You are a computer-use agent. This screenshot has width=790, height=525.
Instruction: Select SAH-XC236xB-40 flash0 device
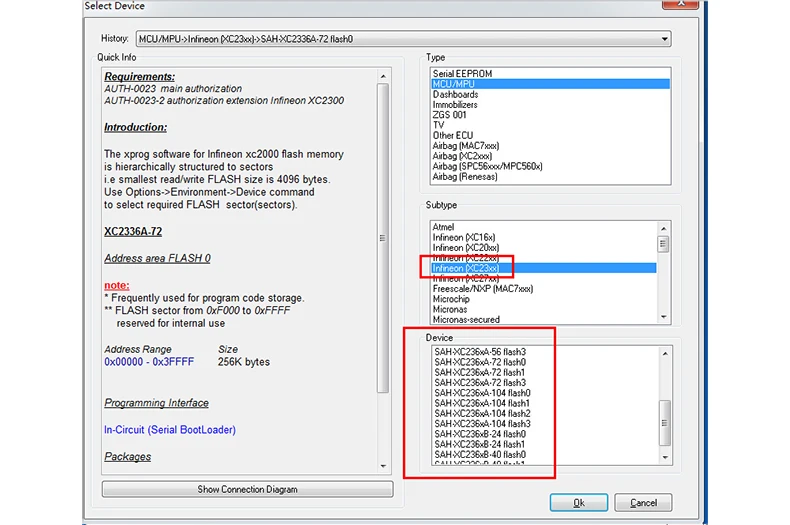pyautogui.click(x=546, y=454)
